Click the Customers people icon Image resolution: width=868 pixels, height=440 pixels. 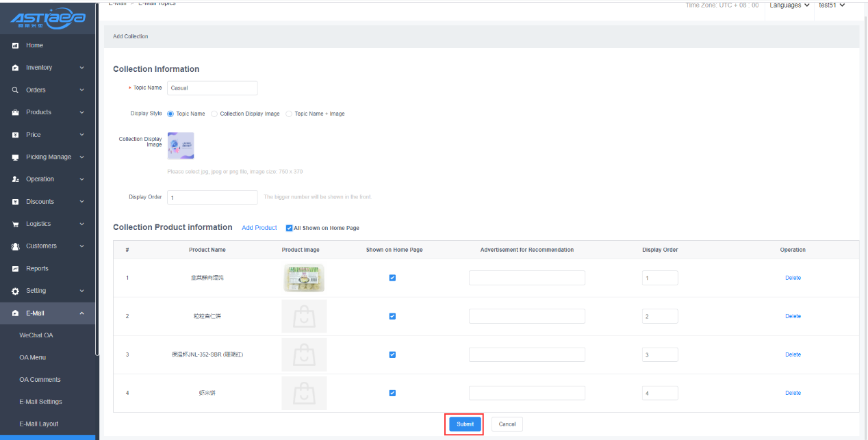tap(15, 246)
